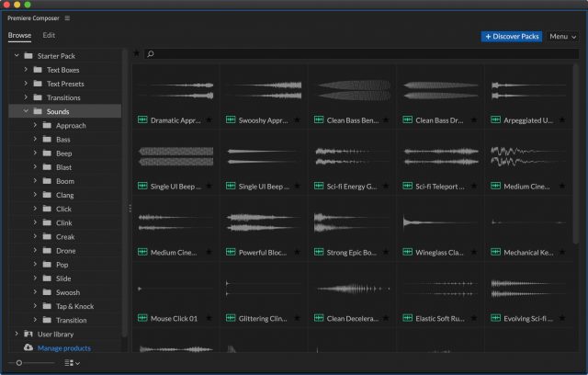The image size is (588, 375).
Task: Click the audio icon of Clean Bass Bend
Action: click(319, 120)
